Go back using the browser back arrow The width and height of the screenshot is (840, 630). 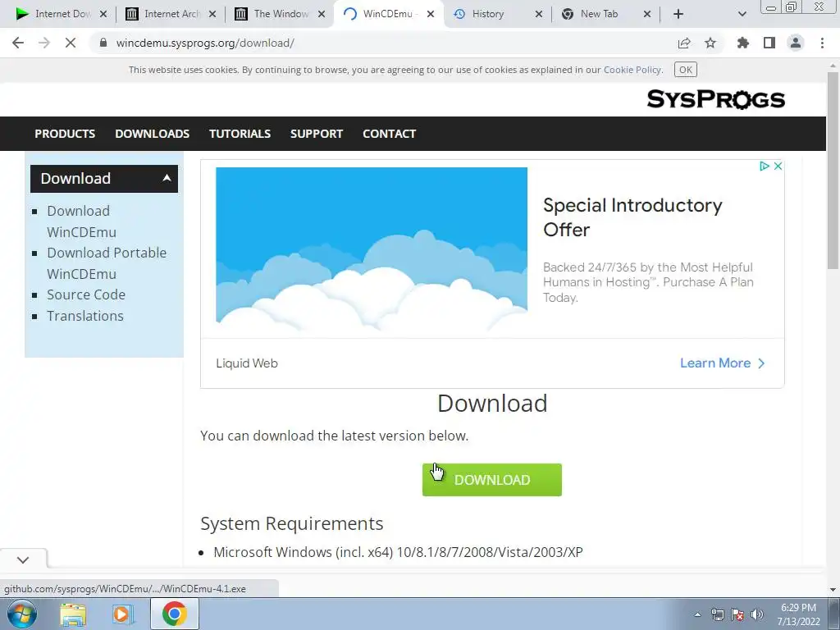18,43
